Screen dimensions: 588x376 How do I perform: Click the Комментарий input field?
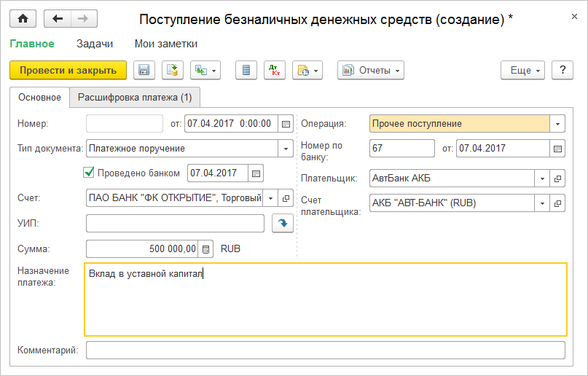(326, 350)
